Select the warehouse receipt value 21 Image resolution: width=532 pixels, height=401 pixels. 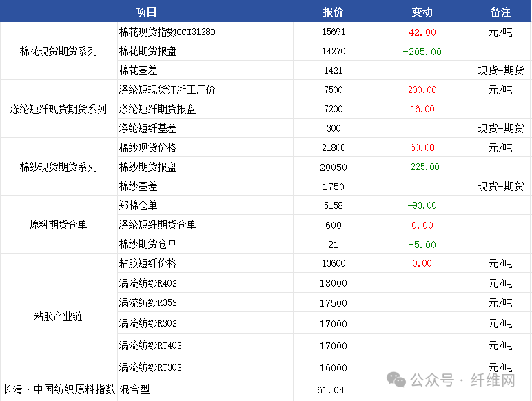click(x=333, y=245)
